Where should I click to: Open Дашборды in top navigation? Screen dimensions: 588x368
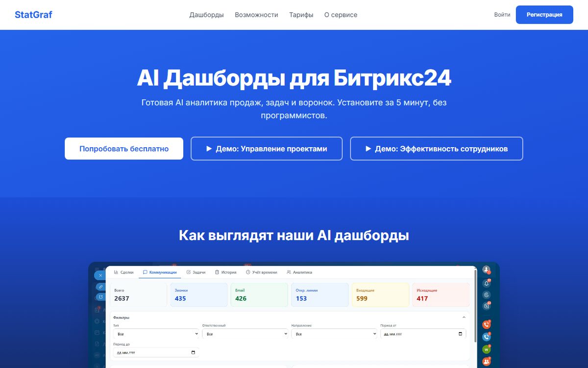(207, 15)
